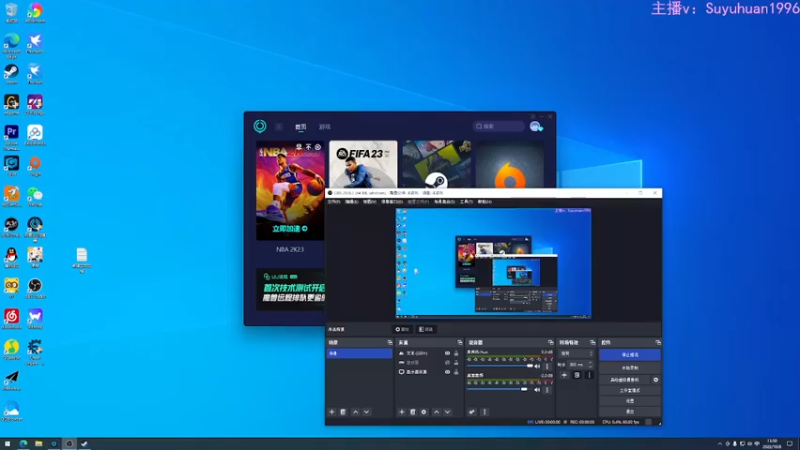
Task: Pop out the Scenes dock
Action: (x=390, y=342)
